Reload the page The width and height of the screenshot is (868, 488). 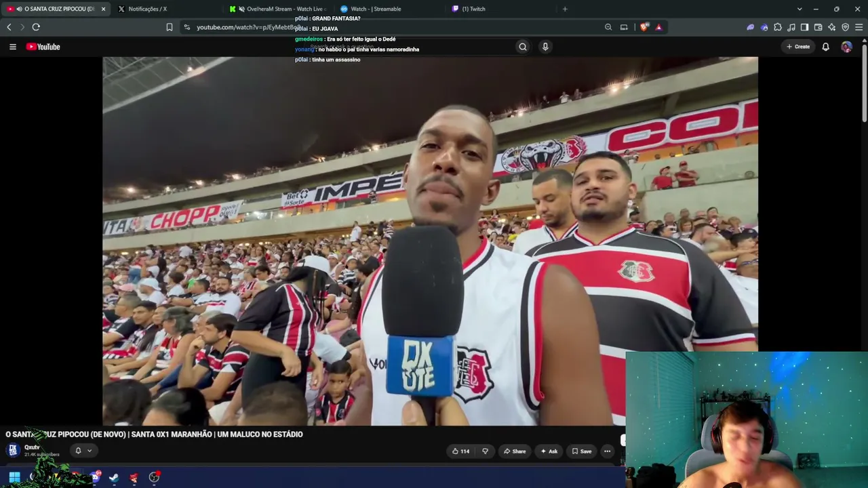[36, 27]
